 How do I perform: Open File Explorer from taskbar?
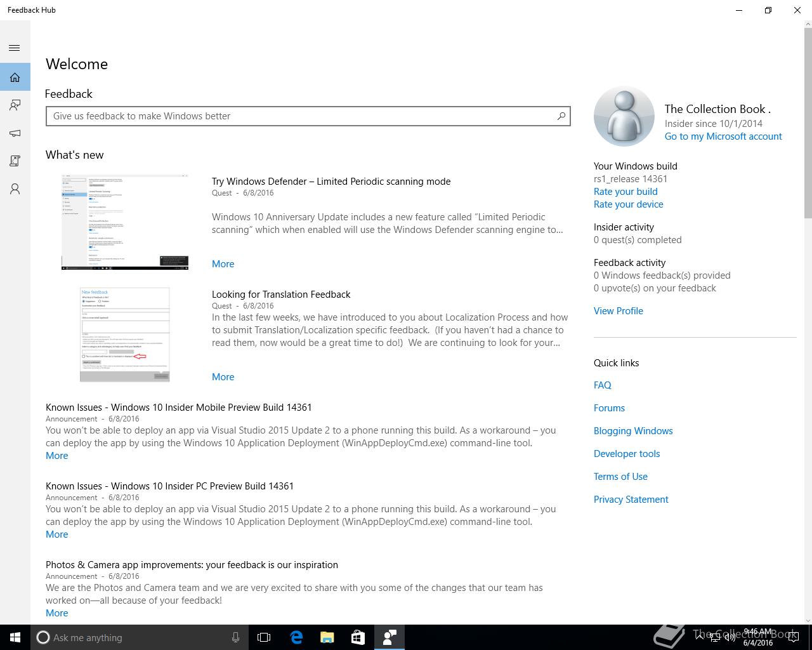tap(327, 637)
